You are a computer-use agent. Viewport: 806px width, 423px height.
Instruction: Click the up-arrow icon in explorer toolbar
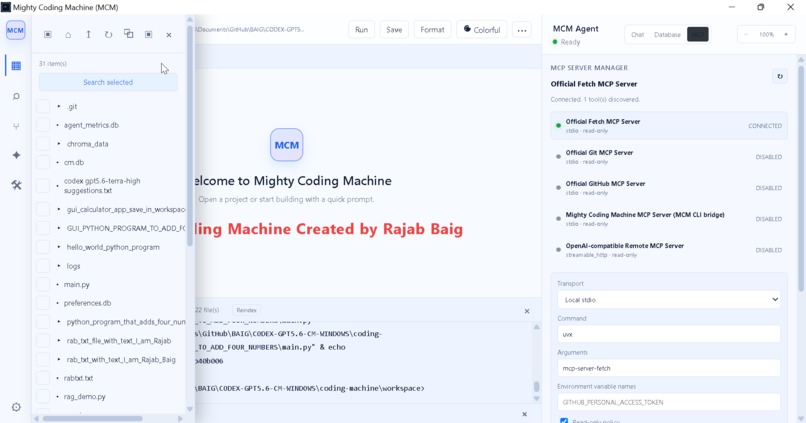click(x=88, y=34)
